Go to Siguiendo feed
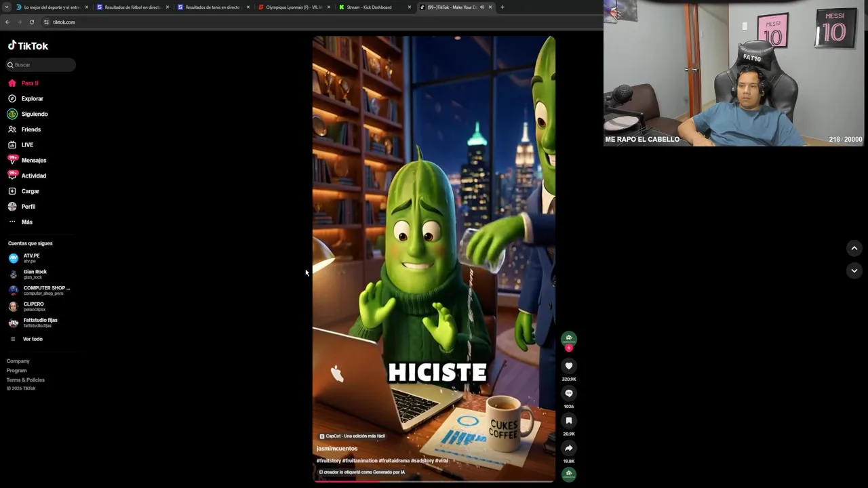The image size is (868, 488). pyautogui.click(x=35, y=114)
